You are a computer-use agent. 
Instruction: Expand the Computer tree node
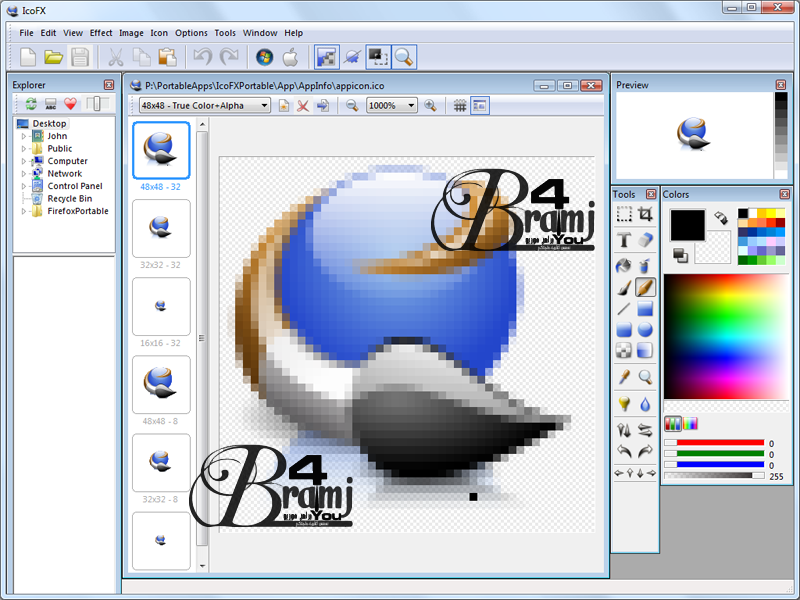[23, 161]
